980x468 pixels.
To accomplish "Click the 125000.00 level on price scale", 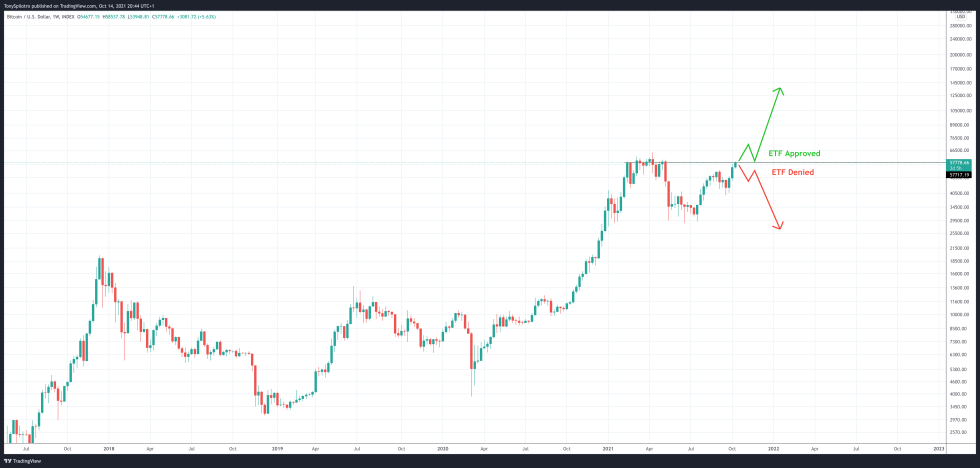I will pos(960,97).
